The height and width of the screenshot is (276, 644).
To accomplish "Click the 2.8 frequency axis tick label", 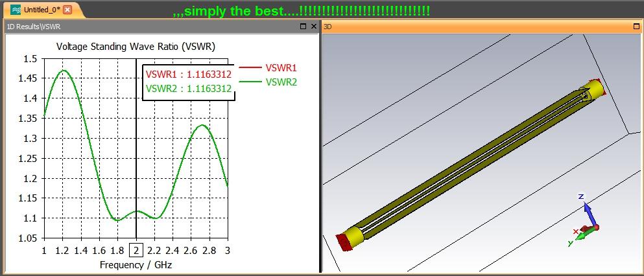I will point(210,249).
